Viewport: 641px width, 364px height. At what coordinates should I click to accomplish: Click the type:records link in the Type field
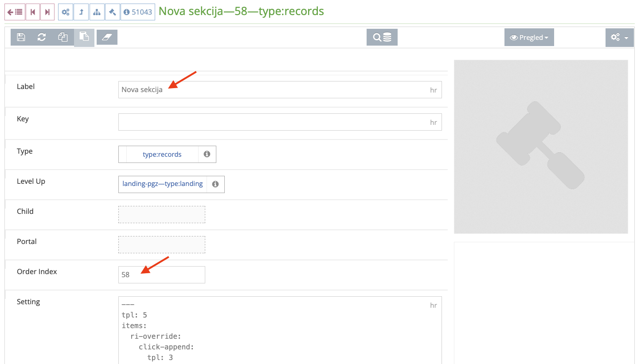[x=162, y=154]
